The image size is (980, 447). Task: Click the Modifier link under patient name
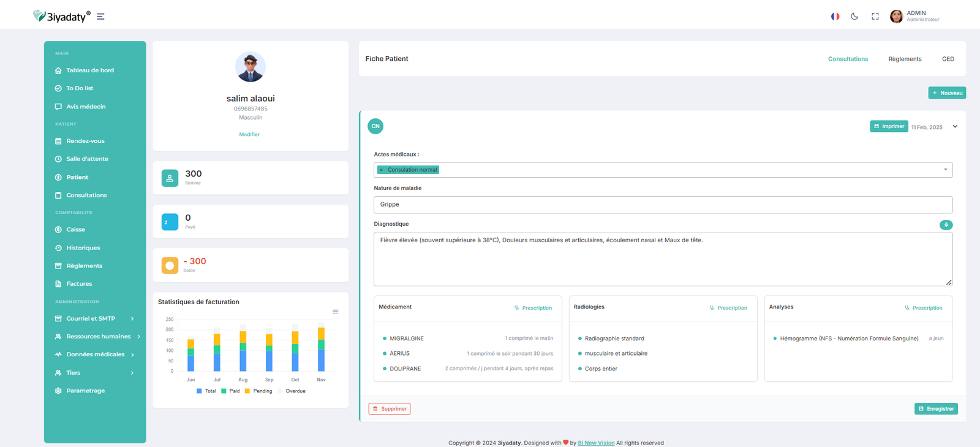[249, 134]
